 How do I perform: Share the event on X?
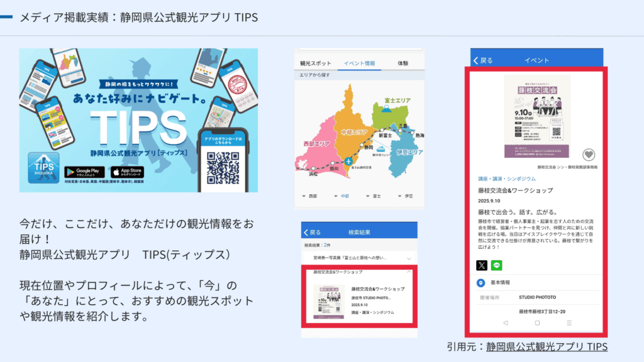(482, 265)
